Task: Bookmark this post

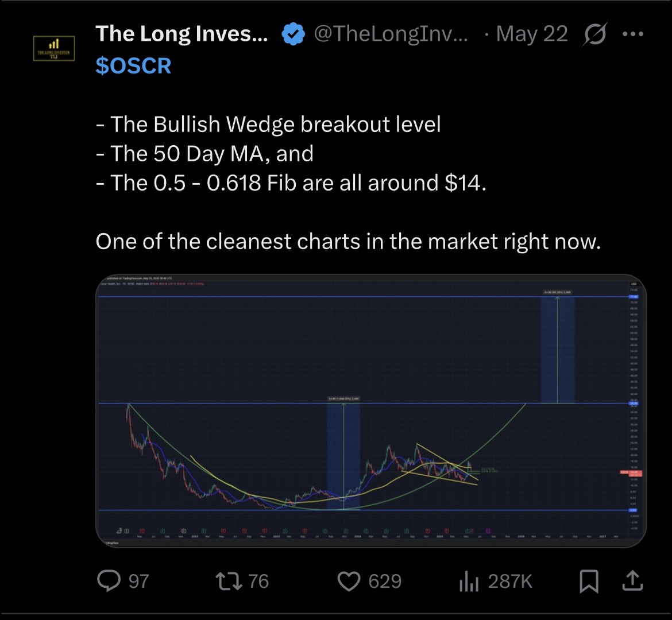Action: coord(589,582)
